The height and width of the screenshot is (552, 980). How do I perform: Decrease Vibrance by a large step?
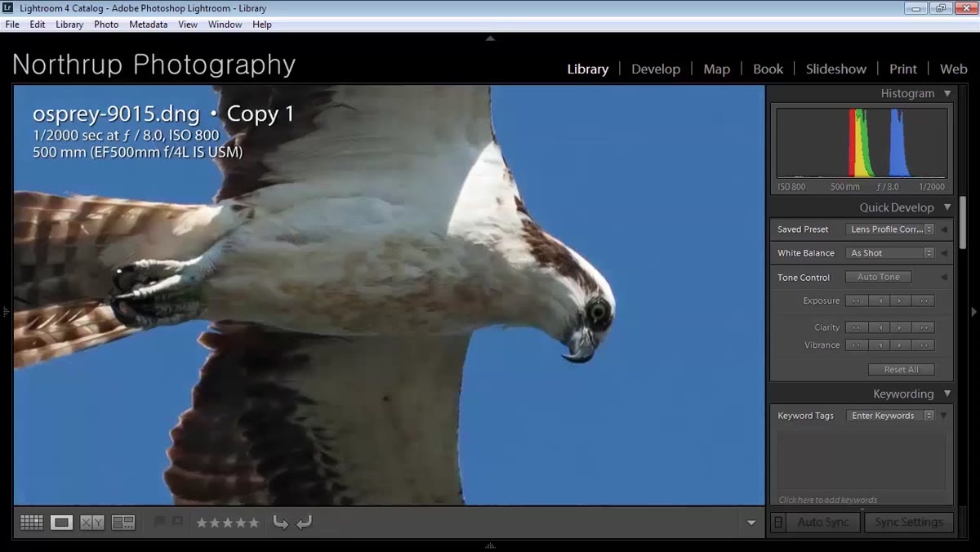coord(856,345)
